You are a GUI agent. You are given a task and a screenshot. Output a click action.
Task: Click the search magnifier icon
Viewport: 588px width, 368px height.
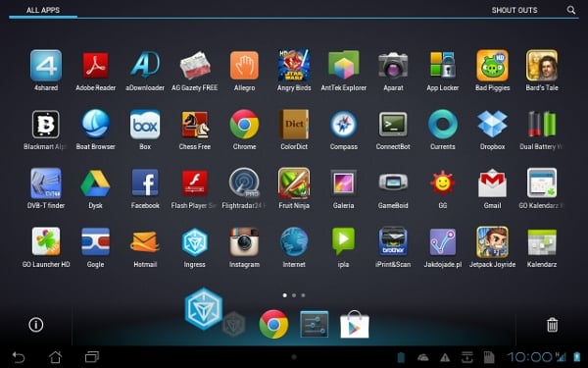pyautogui.click(x=570, y=10)
